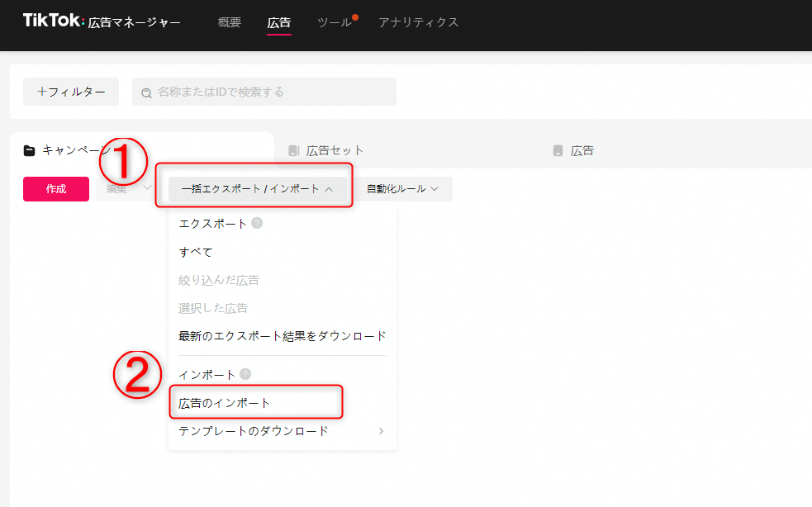Click help icon next to エクスポート

click(x=257, y=224)
